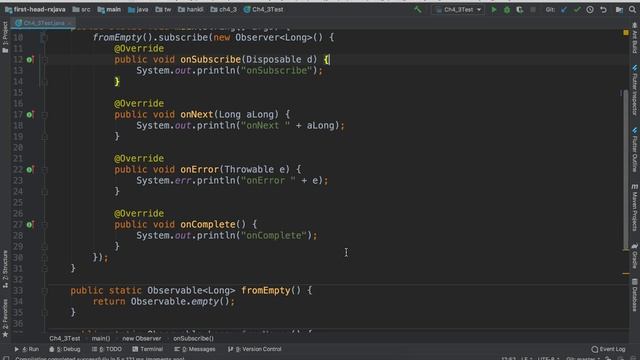Screen dimensions: 640x360
Task: Click the Stop square icon in toolbar
Action: [533, 9]
